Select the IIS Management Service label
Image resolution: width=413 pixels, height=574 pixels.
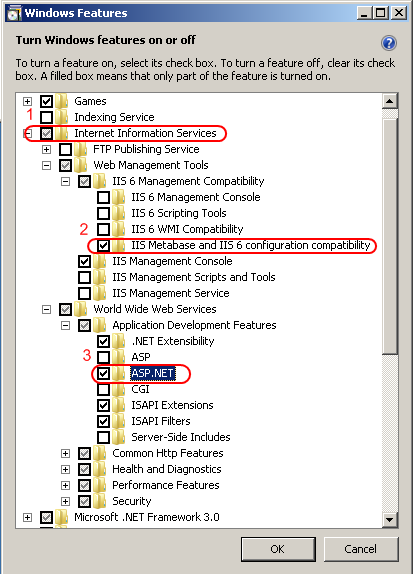click(x=171, y=293)
